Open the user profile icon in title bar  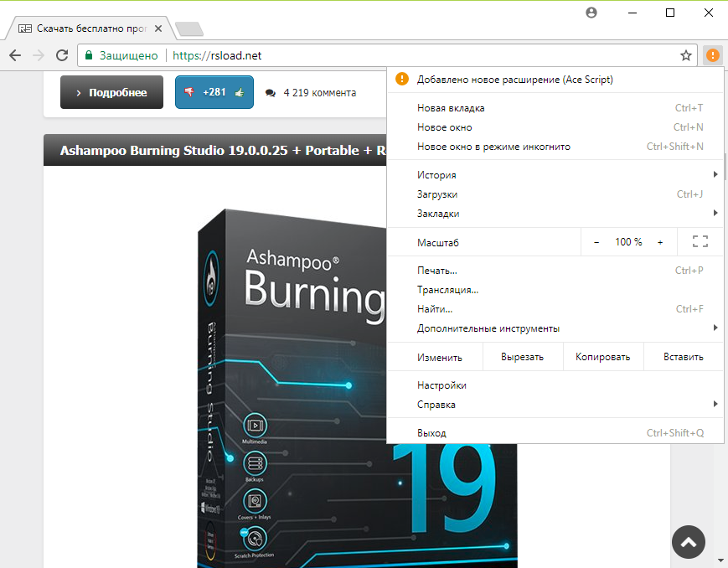tap(591, 13)
